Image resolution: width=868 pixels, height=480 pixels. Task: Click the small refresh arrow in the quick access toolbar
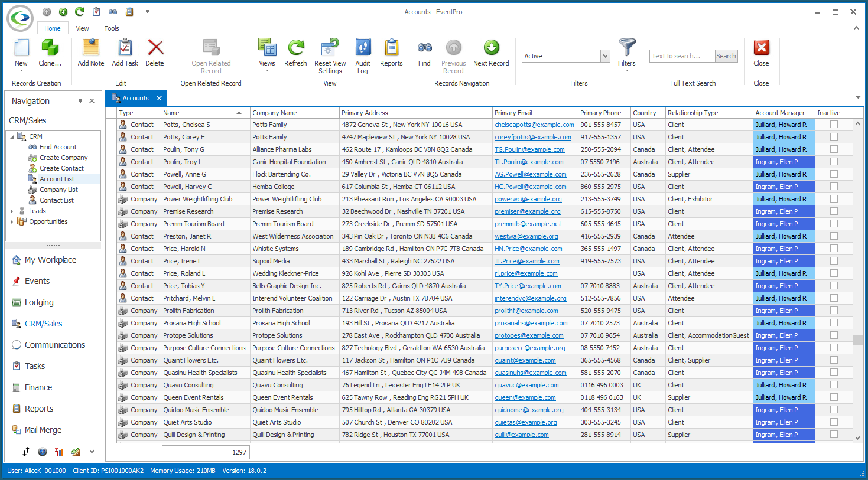pos(80,12)
